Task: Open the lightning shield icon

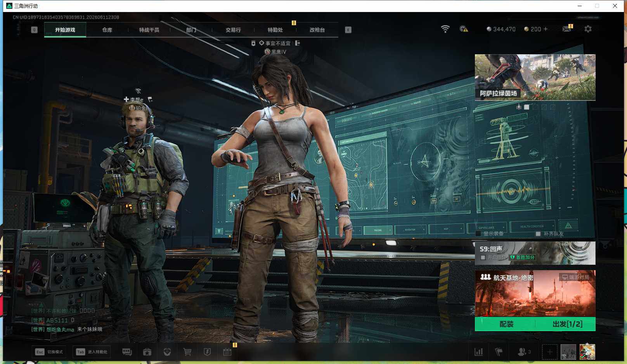Action: [x=207, y=352]
